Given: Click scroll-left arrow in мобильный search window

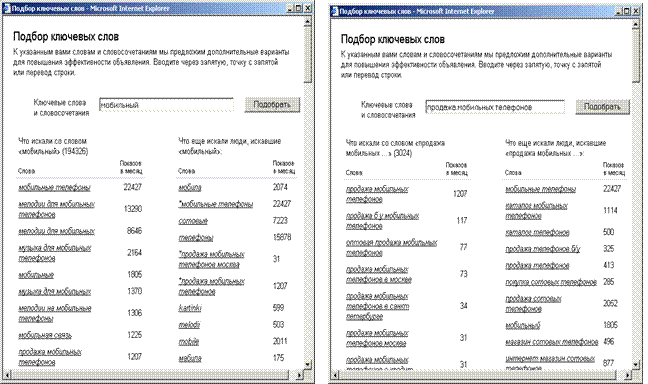Looking at the screenshot, I should tap(7, 375).
